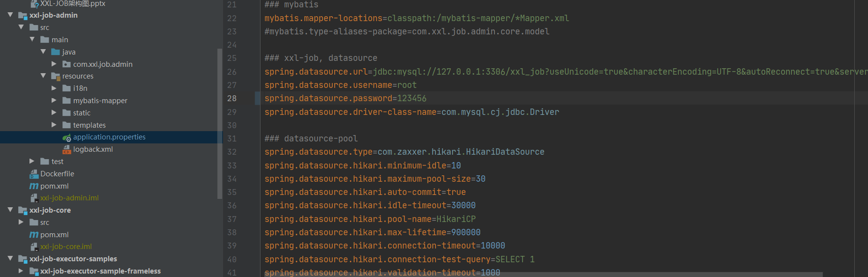Click the maximum-pool-size value 30

[x=481, y=179]
